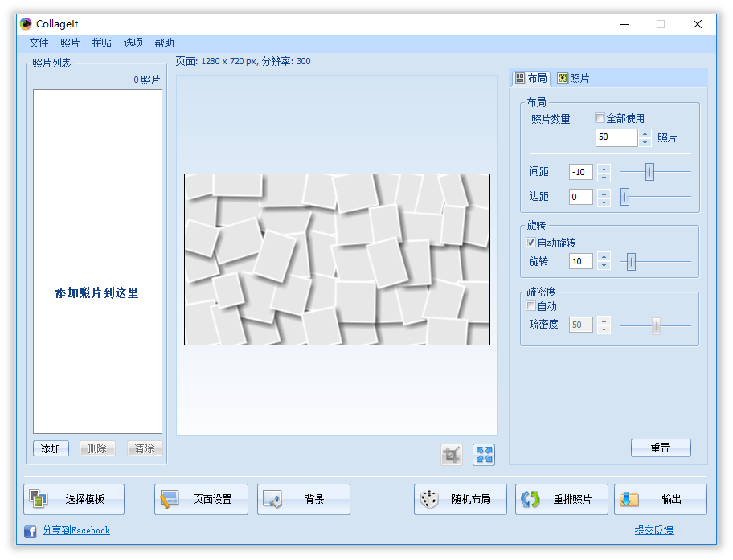Image resolution: width=733 pixels, height=560 pixels.
Task: Decrease the 间距 value with down arrow
Action: pyautogui.click(x=604, y=177)
